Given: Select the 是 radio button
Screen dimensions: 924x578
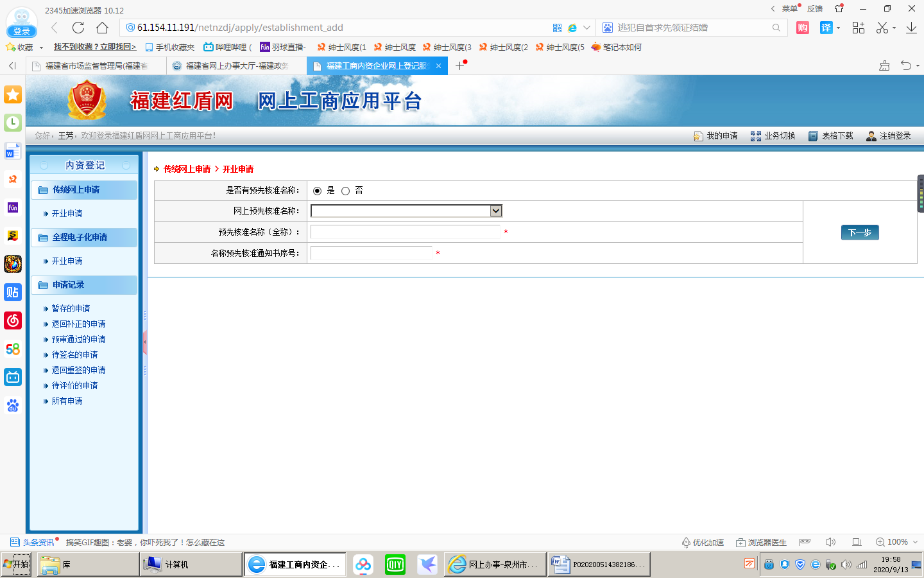Looking at the screenshot, I should pyautogui.click(x=317, y=191).
